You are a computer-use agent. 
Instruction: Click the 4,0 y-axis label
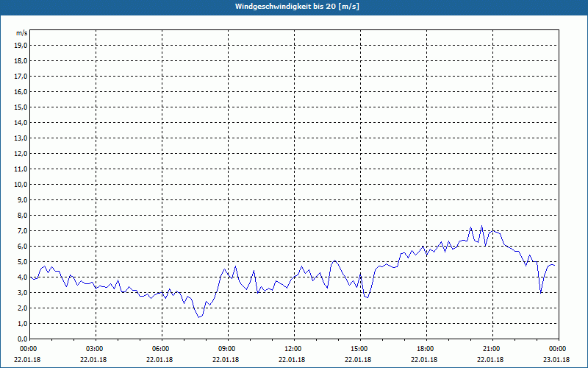[22, 277]
